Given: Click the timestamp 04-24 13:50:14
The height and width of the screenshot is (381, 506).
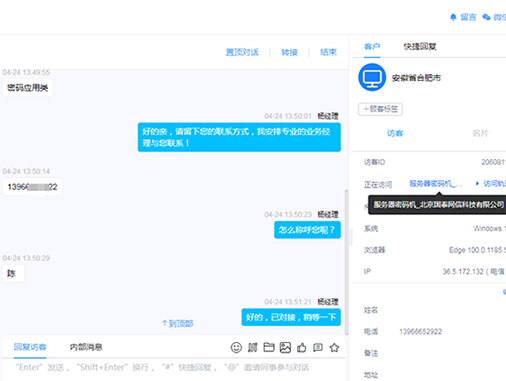Looking at the screenshot, I should coord(26,171).
